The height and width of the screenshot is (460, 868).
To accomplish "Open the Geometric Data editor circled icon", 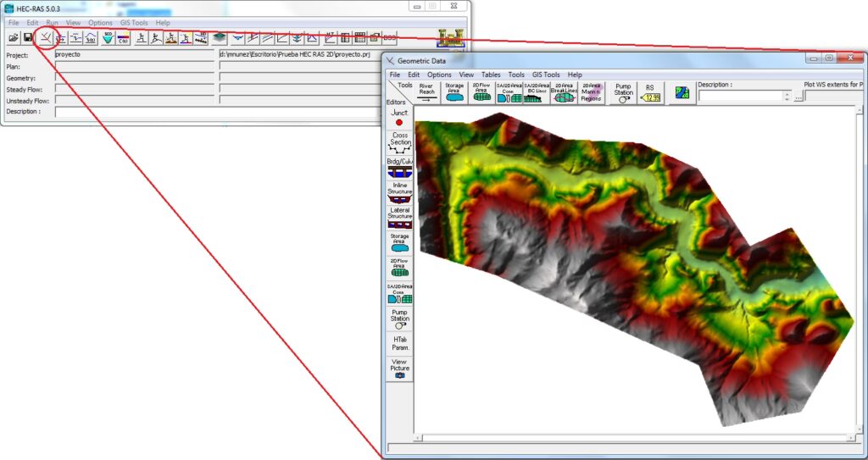I will 45,37.
